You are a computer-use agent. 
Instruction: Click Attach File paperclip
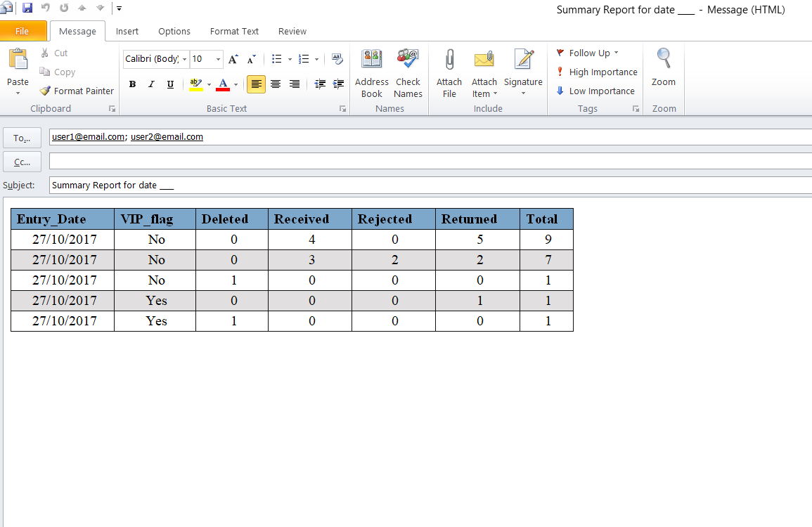coord(449,73)
